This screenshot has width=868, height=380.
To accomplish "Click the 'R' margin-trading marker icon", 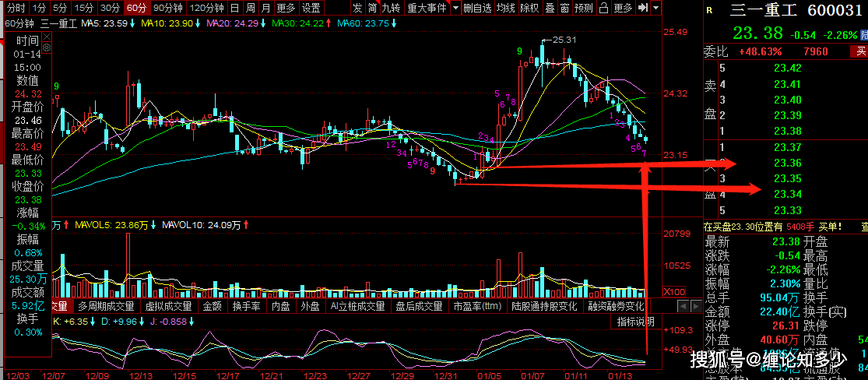I will coord(708,11).
